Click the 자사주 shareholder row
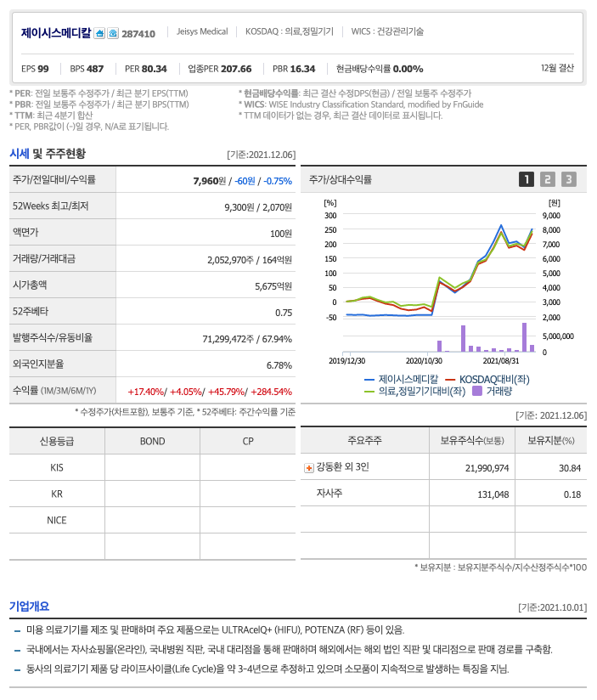Image resolution: width=597 pixels, height=700 pixels. coord(443,494)
